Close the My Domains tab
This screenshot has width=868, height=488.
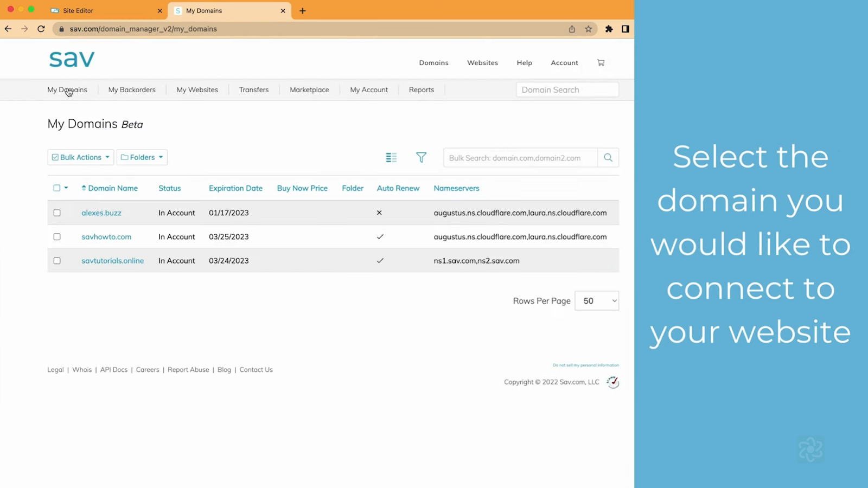(283, 11)
